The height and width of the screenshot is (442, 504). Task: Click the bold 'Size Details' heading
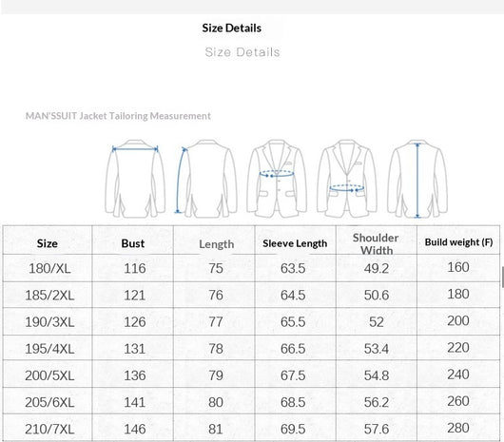point(232,29)
